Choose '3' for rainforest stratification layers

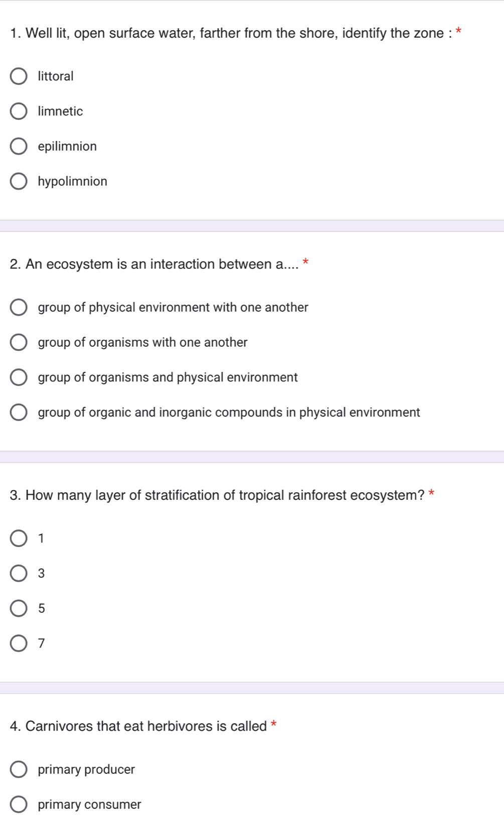19,574
